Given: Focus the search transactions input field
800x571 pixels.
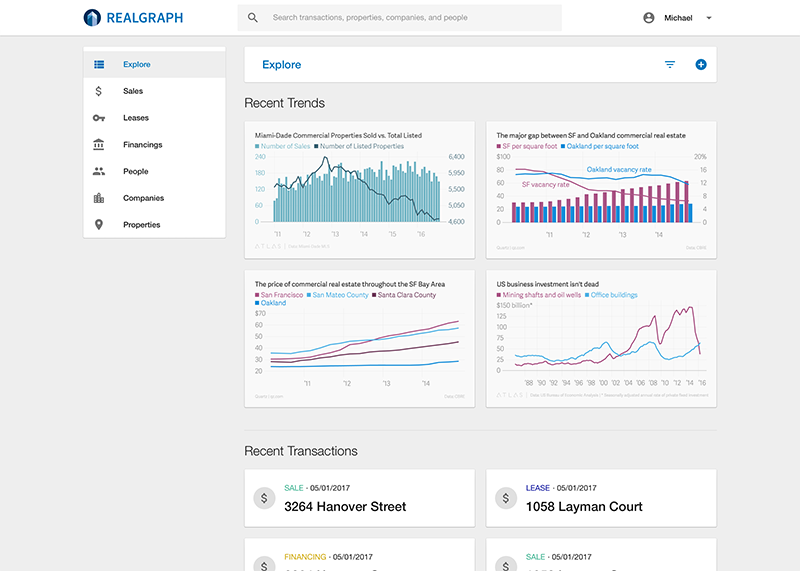Looking at the screenshot, I should (410, 18).
